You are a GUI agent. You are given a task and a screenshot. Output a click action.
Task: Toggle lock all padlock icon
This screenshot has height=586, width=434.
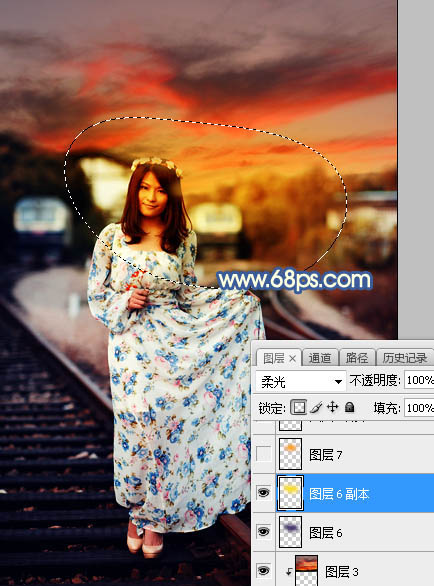tap(350, 407)
